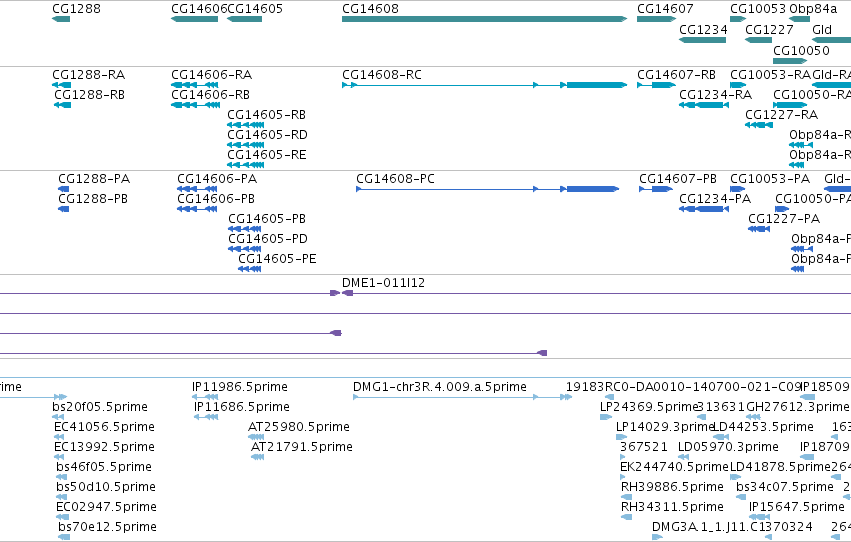This screenshot has width=851, height=542.
Task: Select the CG14607-RB transcript label
Action: click(x=676, y=74)
